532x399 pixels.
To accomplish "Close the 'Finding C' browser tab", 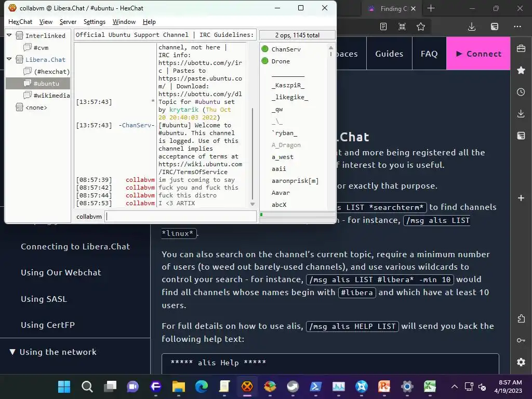I will [x=413, y=8].
